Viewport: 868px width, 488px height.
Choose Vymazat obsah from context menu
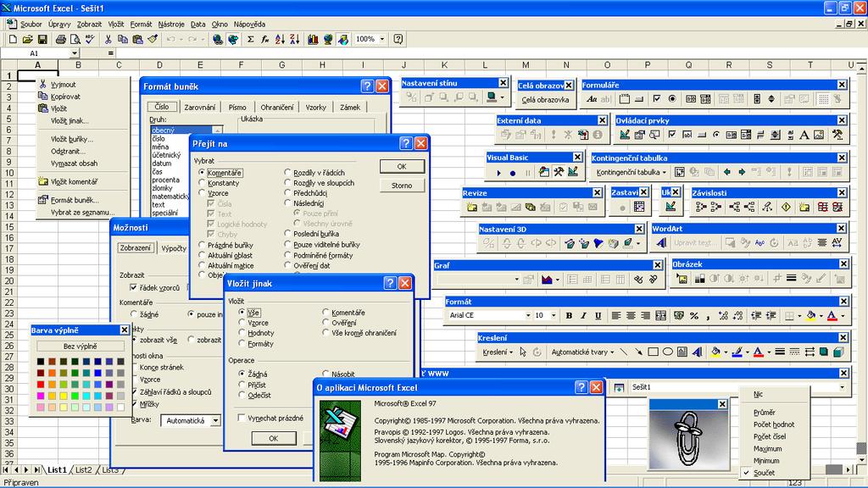coord(74,164)
